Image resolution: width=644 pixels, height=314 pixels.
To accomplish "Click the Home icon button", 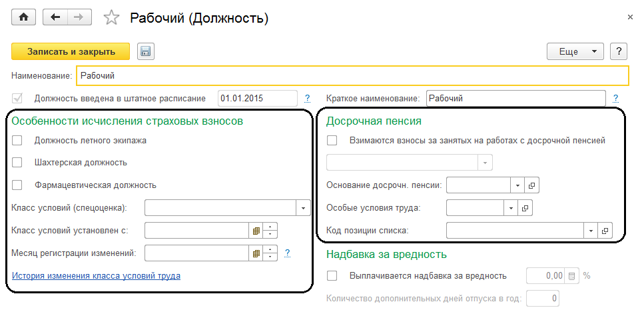I will (x=24, y=17).
